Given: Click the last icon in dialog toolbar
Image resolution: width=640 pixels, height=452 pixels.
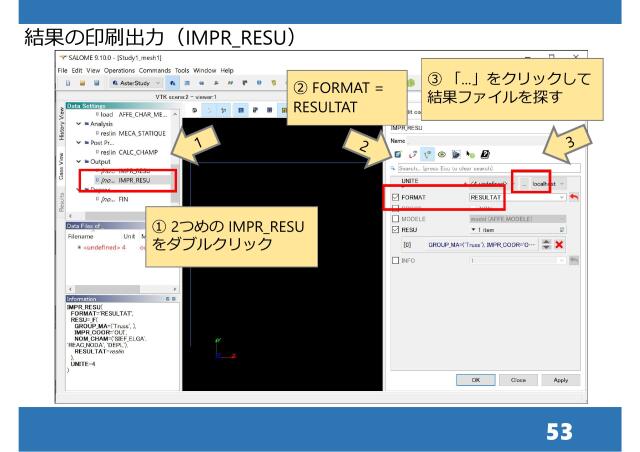Looking at the screenshot, I should 484,155.
